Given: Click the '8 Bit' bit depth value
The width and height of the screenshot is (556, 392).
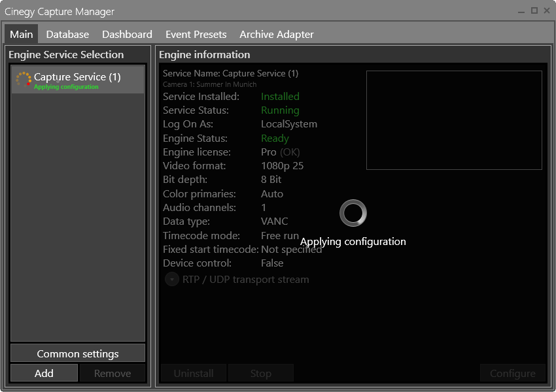Looking at the screenshot, I should [271, 180].
